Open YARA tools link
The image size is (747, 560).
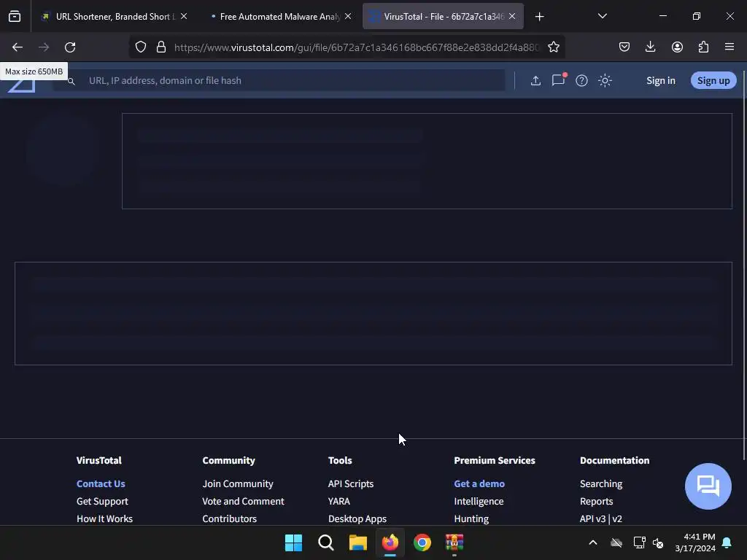tap(338, 501)
